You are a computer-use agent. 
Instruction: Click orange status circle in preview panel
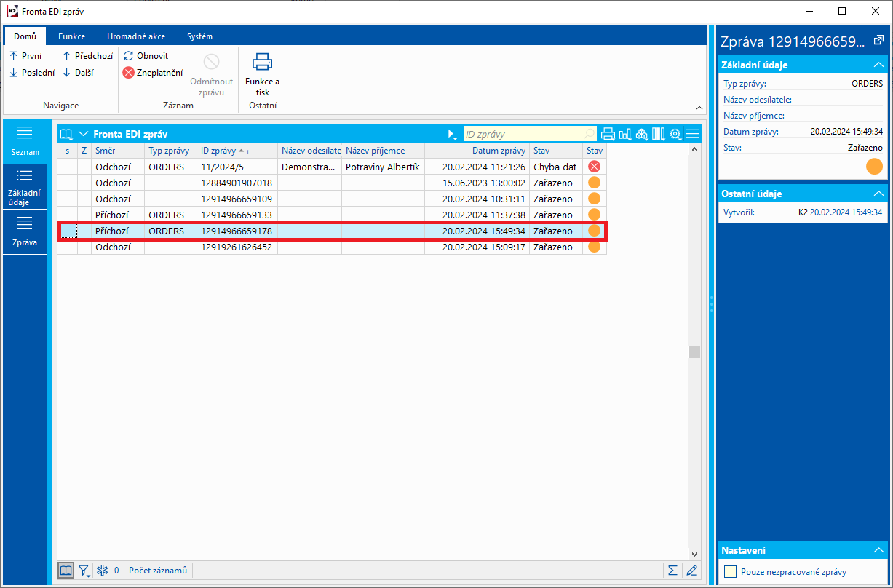(874, 166)
